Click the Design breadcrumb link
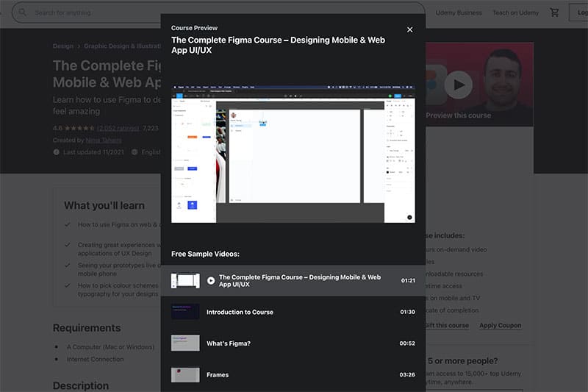 tap(63, 46)
